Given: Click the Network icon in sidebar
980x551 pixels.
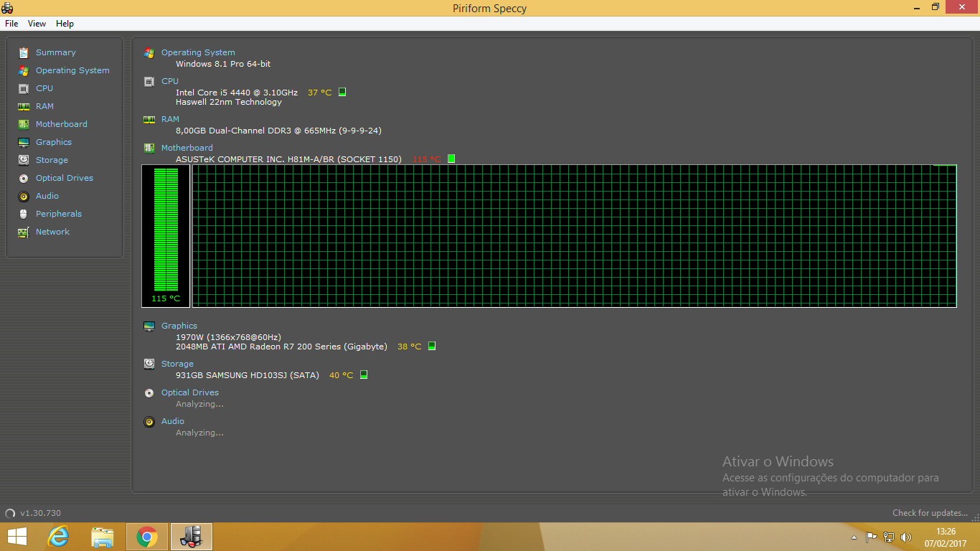Looking at the screenshot, I should click(24, 232).
